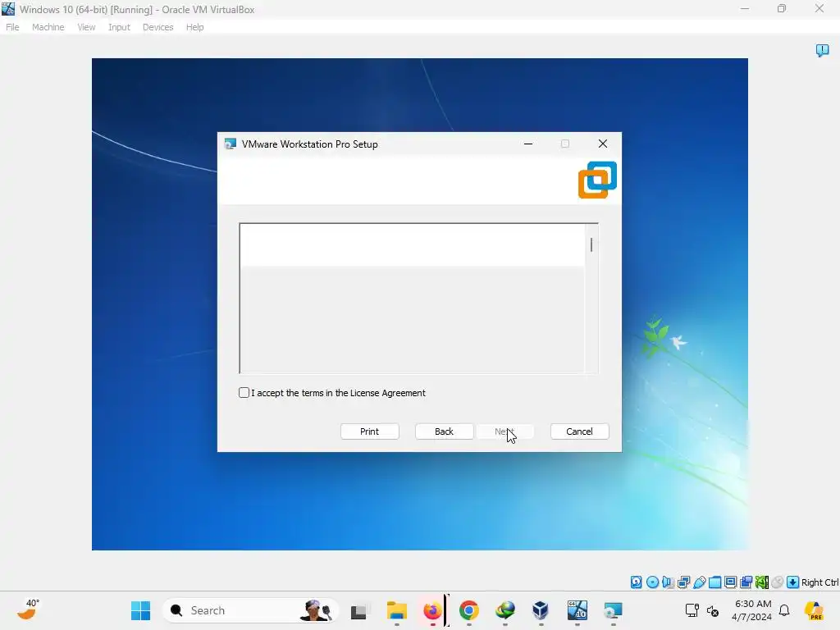Viewport: 840px width, 630px height.
Task: Click the network tray icon
Action: pyautogui.click(x=692, y=610)
